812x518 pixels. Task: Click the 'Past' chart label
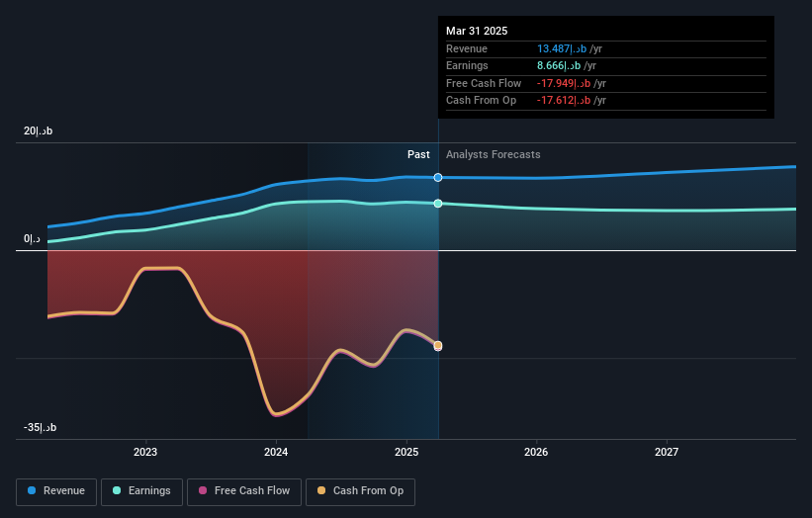pos(418,154)
